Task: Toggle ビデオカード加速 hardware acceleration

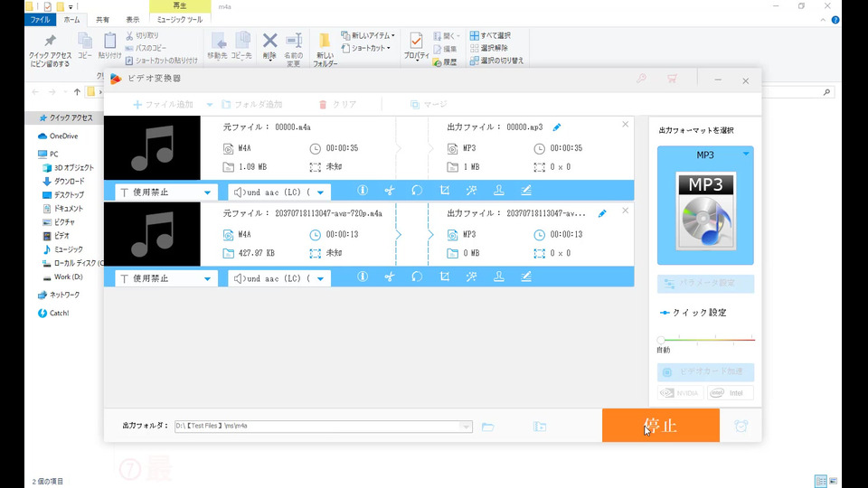Action: point(706,371)
